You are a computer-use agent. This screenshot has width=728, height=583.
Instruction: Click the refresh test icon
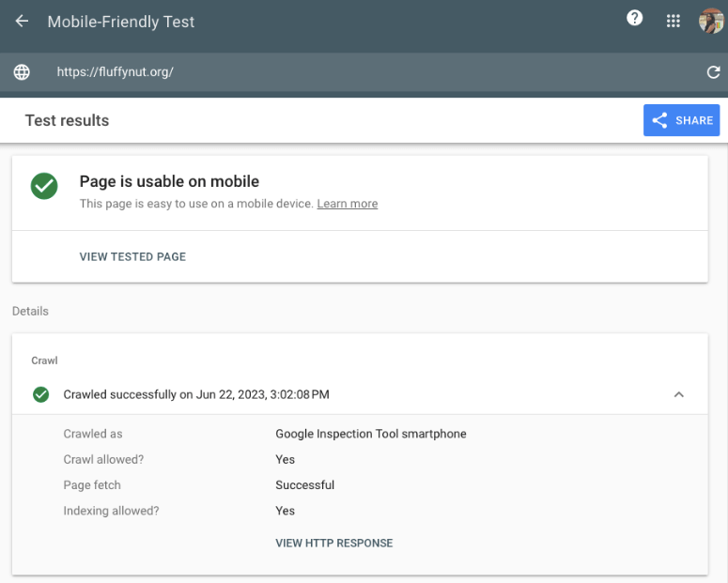pyautogui.click(x=713, y=72)
